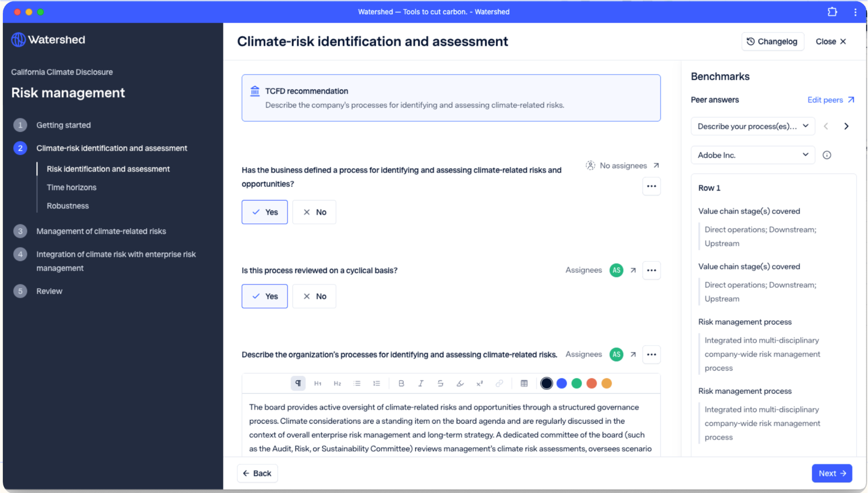868x493 pixels.
Task: Open the Describe your process(es) dropdown
Action: coord(753,126)
